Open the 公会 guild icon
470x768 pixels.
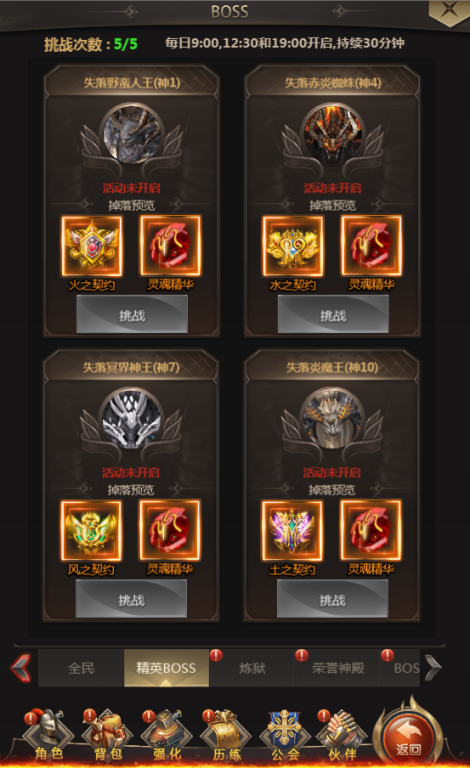click(285, 735)
